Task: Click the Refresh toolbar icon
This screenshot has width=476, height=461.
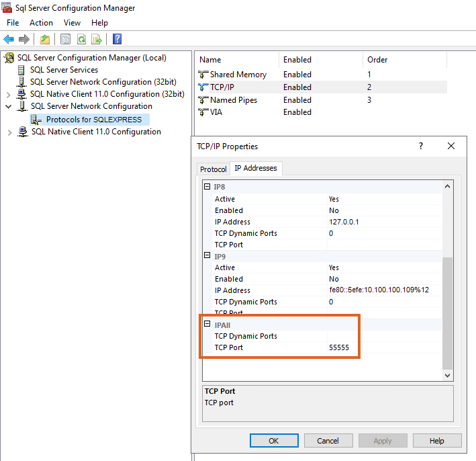Action: 81,39
